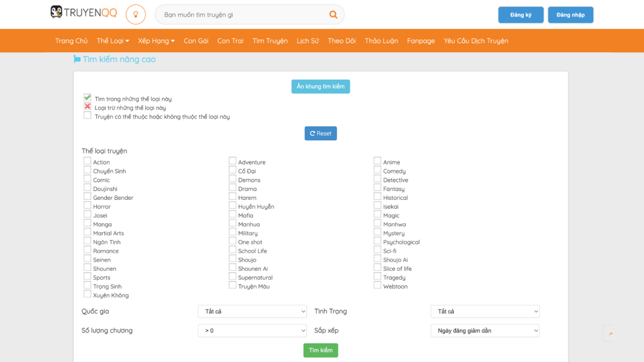Click the flag icon beside Tìm kiếm nâng cao
The width and height of the screenshot is (644, 362).
point(77,59)
